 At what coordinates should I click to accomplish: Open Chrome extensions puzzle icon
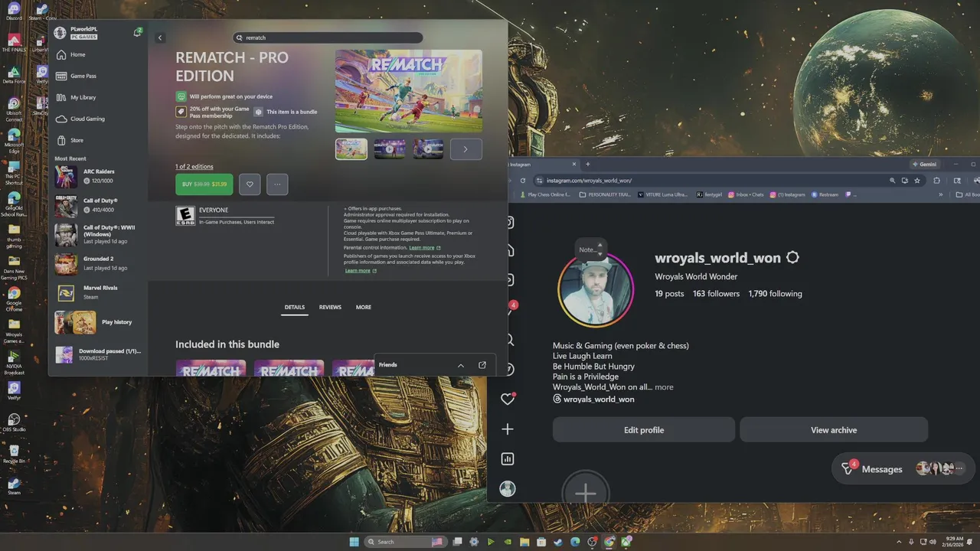coord(936,181)
